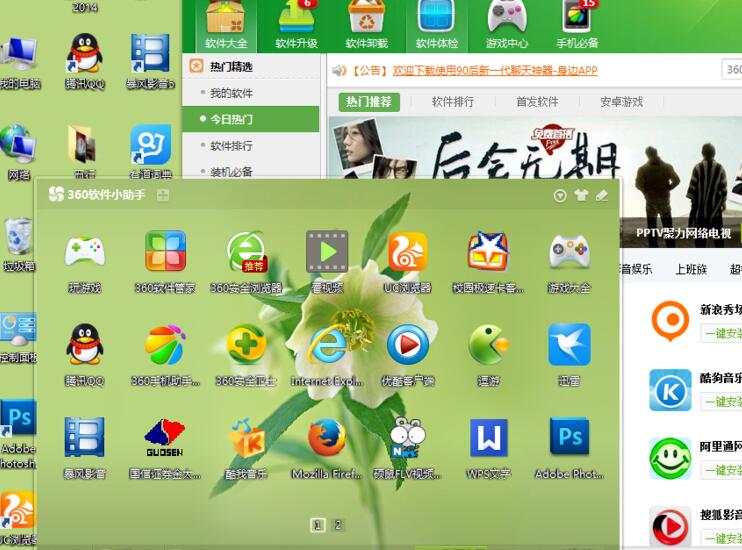The image size is (742, 550).
Task: Launch 迅雷 blue bird icon
Action: [x=569, y=345]
